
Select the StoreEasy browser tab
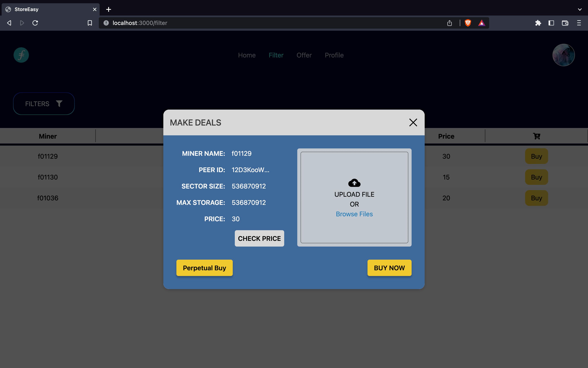pos(51,9)
